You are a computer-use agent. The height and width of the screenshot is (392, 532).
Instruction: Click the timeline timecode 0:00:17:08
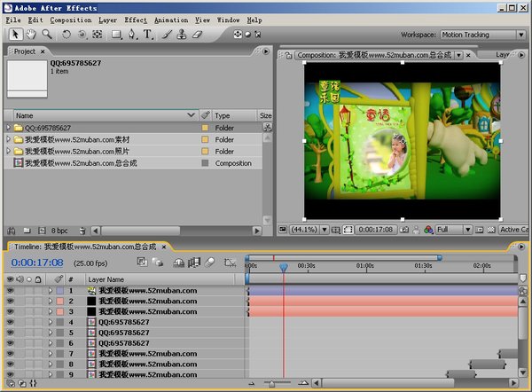point(37,263)
